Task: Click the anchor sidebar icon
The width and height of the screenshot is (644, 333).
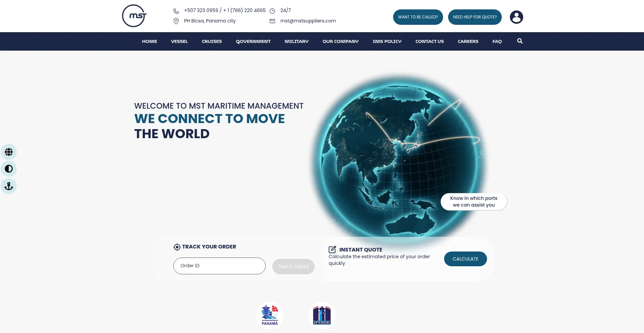Action: pyautogui.click(x=9, y=186)
